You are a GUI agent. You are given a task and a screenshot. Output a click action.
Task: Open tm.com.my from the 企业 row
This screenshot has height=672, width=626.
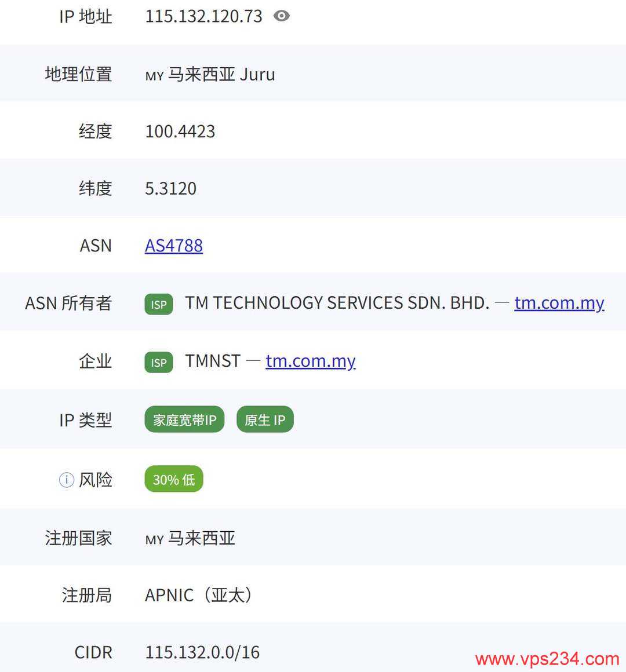pyautogui.click(x=311, y=361)
